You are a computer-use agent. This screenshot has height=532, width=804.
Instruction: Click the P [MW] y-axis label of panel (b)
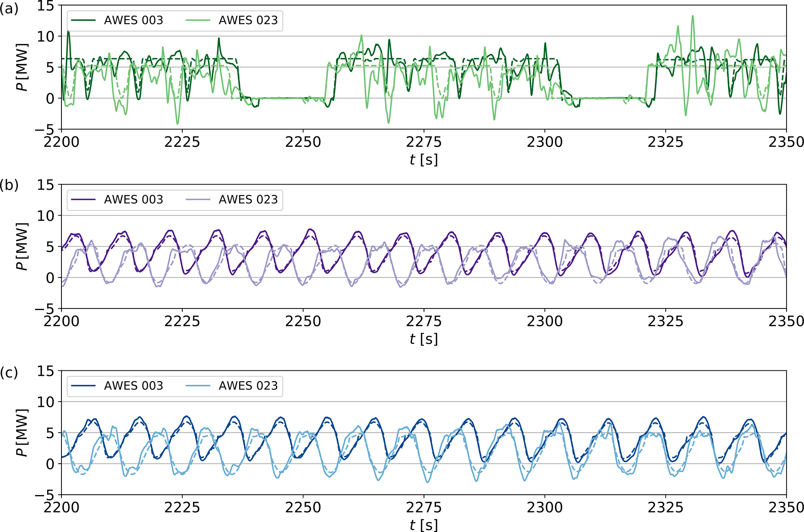click(x=23, y=246)
